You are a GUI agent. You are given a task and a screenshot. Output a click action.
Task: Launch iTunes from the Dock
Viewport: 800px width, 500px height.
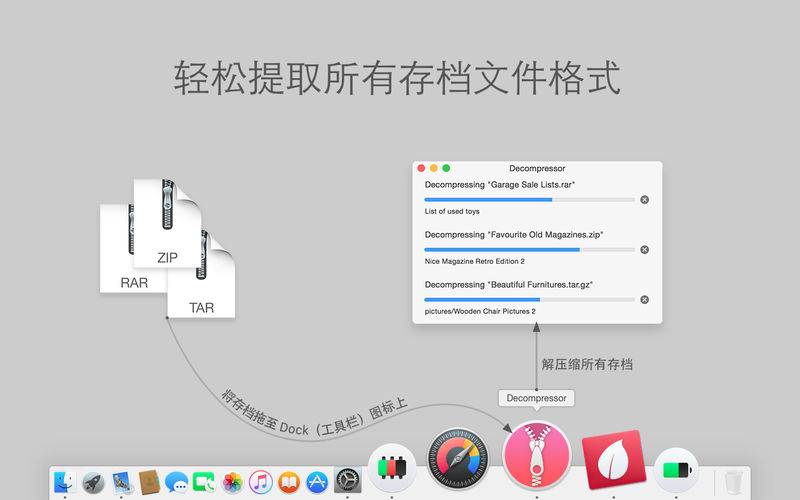tap(260, 482)
